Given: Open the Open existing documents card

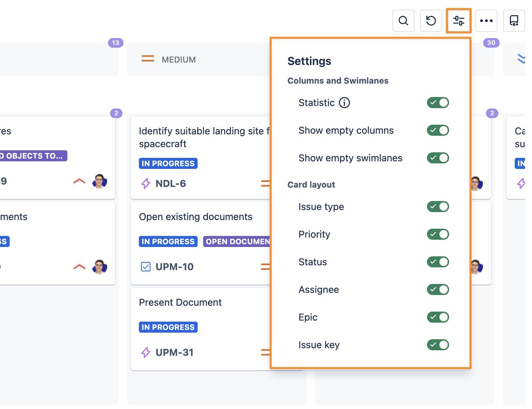Looking at the screenshot, I should [196, 217].
